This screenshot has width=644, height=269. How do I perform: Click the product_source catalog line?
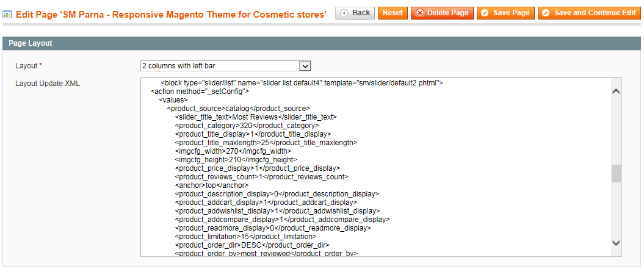(x=238, y=109)
